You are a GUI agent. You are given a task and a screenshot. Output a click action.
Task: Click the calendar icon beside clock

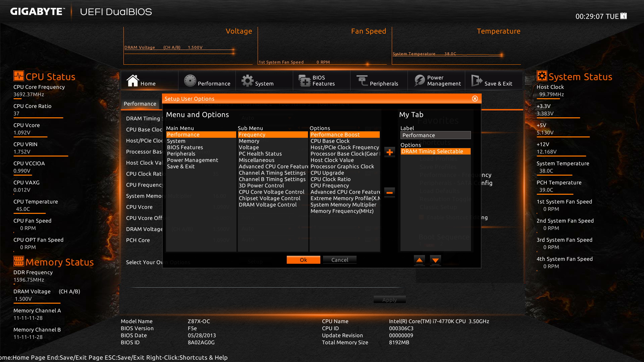(x=624, y=16)
